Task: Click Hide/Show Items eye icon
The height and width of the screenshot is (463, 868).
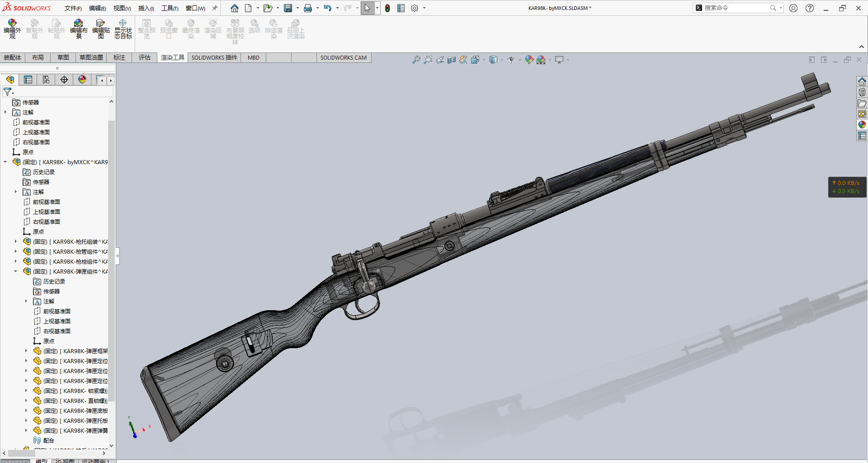Action: point(511,60)
